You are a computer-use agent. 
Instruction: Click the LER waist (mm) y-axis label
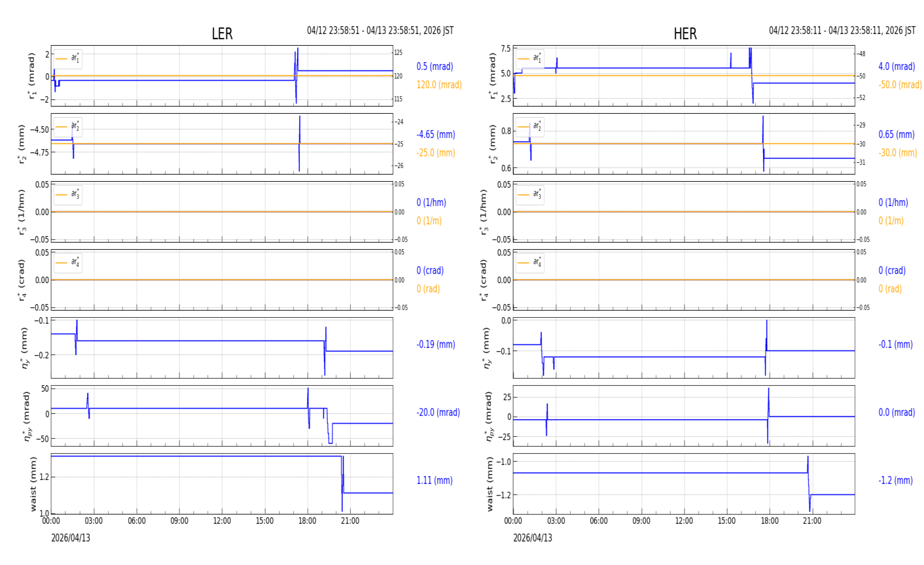point(33,484)
